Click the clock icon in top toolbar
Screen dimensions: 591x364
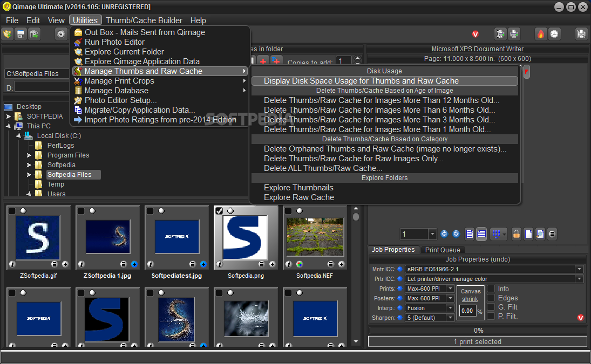pyautogui.click(x=554, y=35)
